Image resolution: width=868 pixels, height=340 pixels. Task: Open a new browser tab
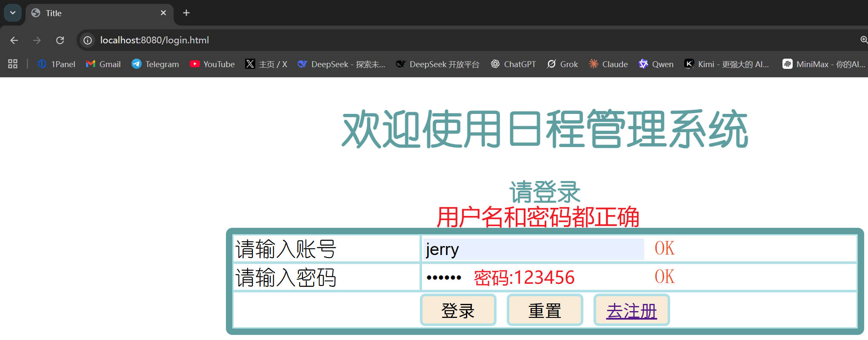click(x=186, y=13)
